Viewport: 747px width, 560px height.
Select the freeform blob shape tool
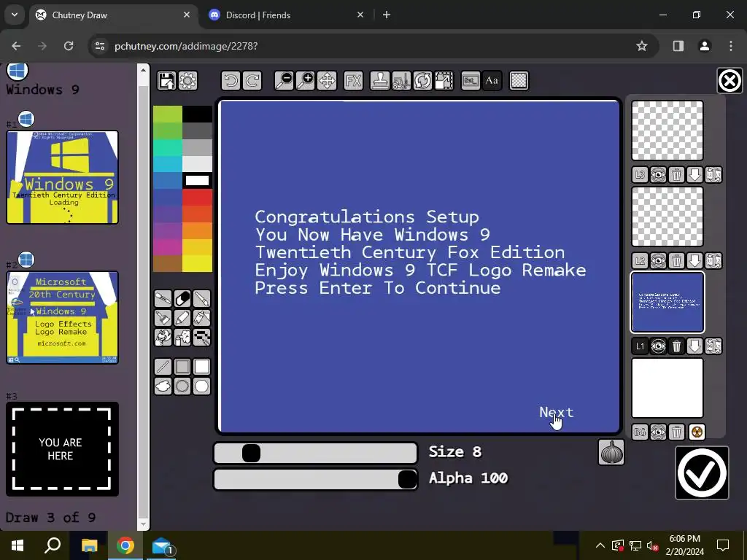coord(163,386)
